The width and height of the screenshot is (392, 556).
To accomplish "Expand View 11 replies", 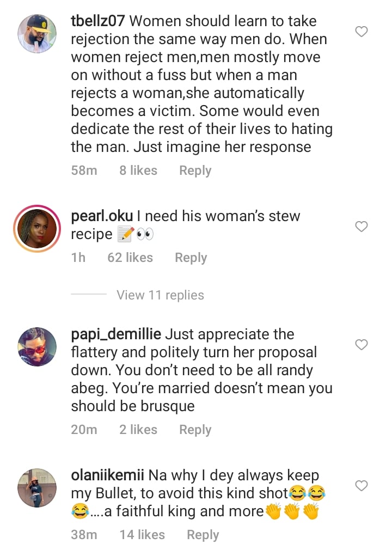I will [x=160, y=295].
